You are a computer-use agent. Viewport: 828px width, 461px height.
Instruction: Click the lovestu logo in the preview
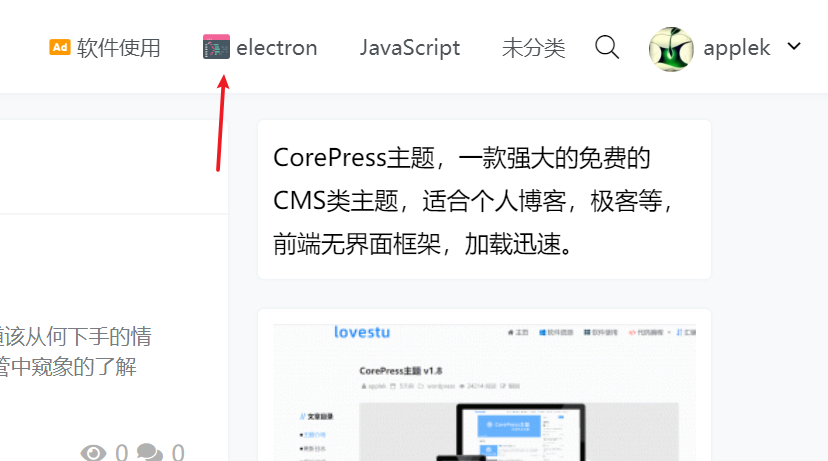pos(362,332)
